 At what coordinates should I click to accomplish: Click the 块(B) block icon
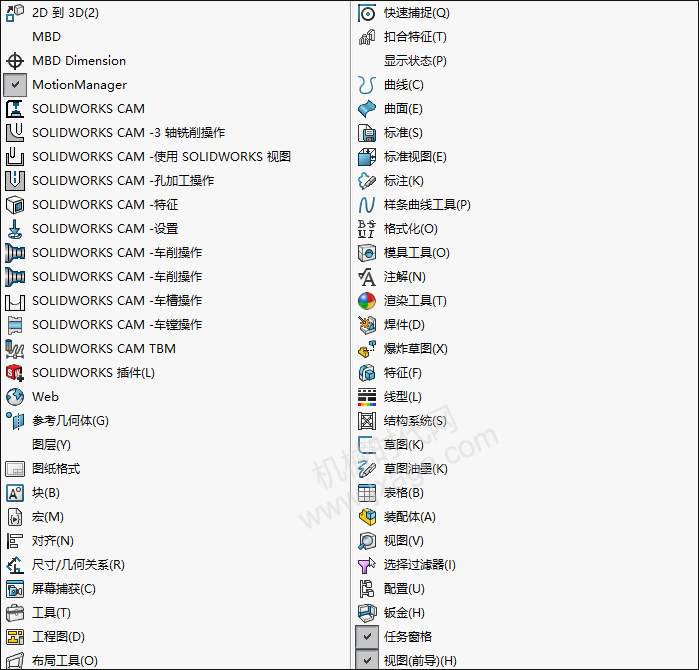[15, 493]
